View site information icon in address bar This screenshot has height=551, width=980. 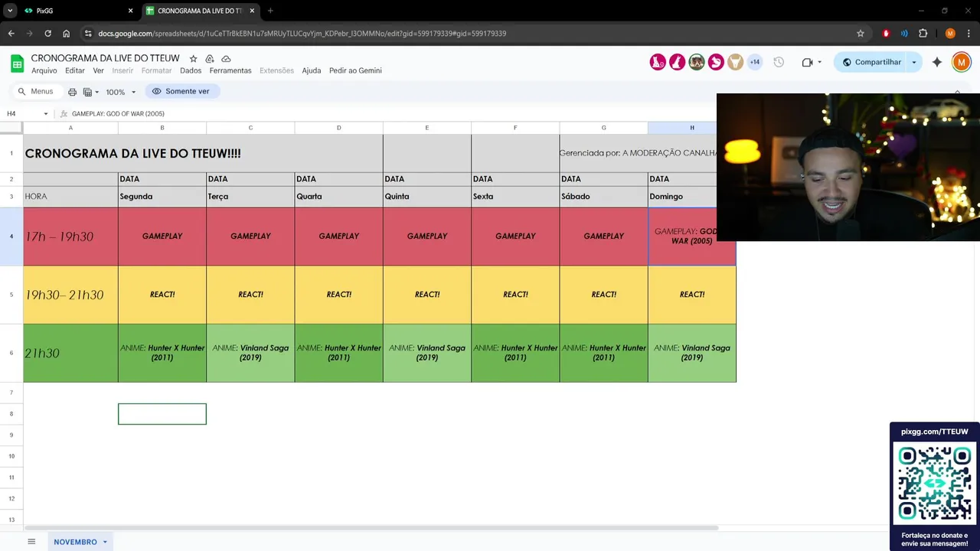(88, 34)
